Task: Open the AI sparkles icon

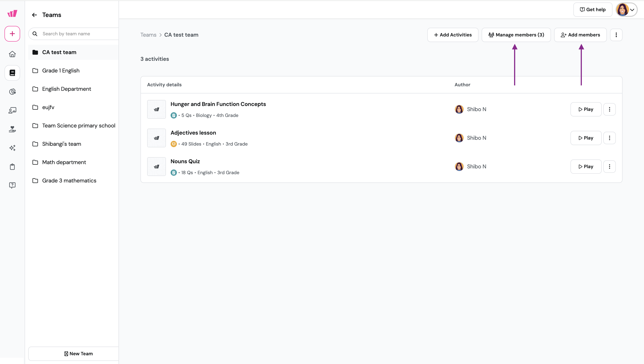Action: [x=12, y=148]
